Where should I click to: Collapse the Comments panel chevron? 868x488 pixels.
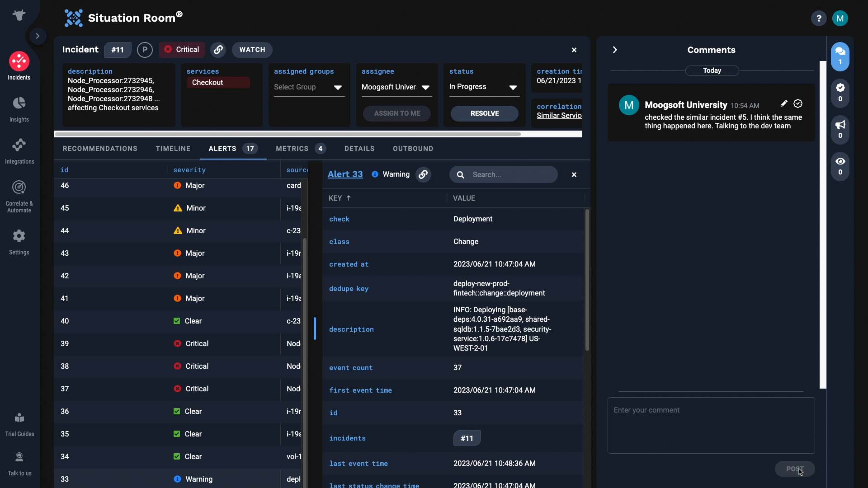[615, 50]
